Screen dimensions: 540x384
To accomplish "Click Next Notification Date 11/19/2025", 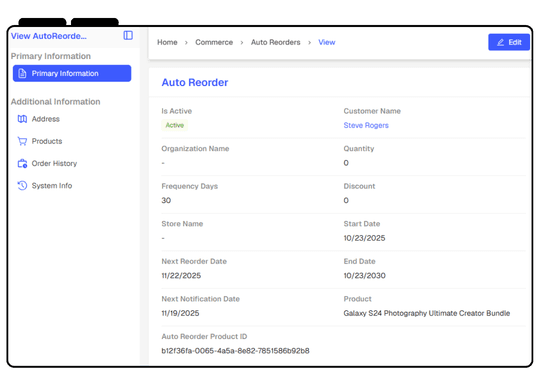I will click(180, 313).
